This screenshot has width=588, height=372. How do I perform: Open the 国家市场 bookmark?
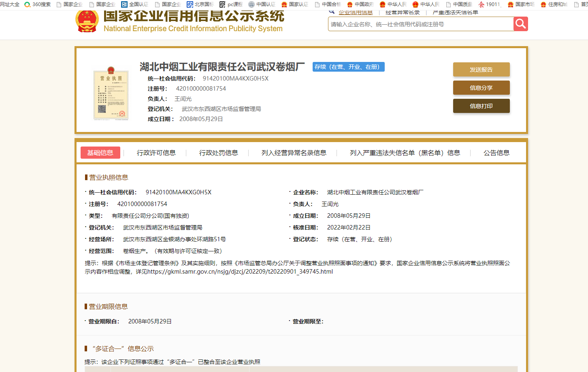coord(521,4)
